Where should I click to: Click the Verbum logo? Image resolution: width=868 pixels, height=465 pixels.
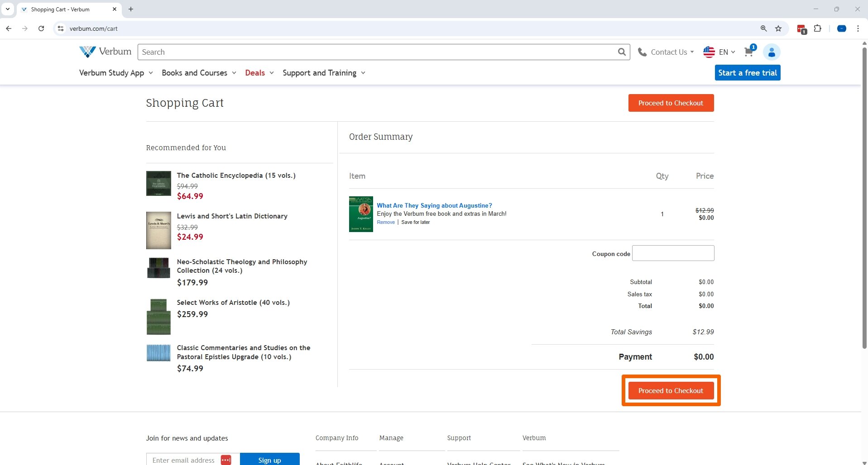click(105, 52)
